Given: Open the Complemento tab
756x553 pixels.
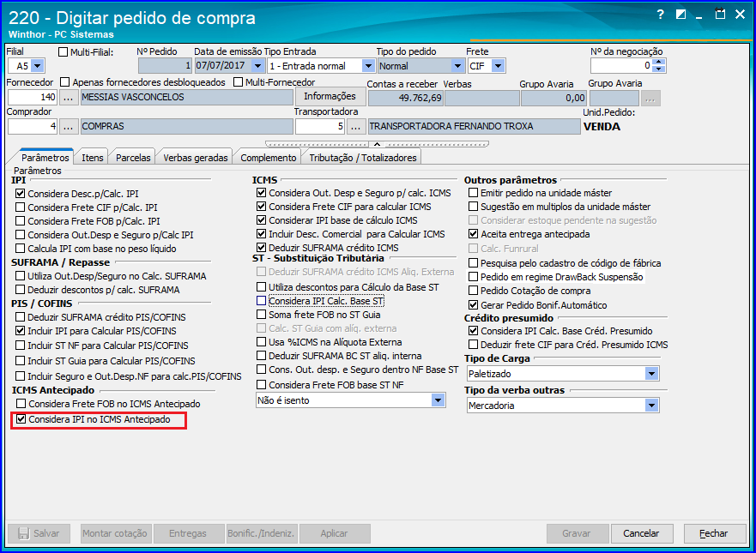Looking at the screenshot, I should (268, 158).
